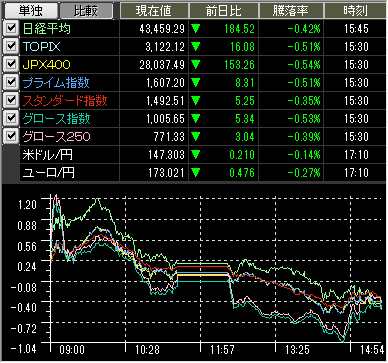Toggle the スタンダード指数 checkbox
Screen dimensions: 388x363
pyautogui.click(x=11, y=100)
